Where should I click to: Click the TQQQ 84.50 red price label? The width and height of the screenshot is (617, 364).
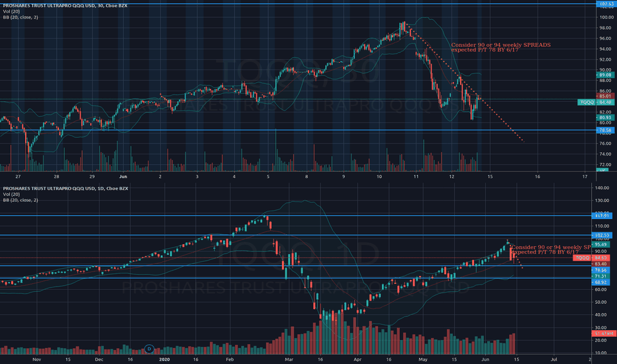click(593, 257)
